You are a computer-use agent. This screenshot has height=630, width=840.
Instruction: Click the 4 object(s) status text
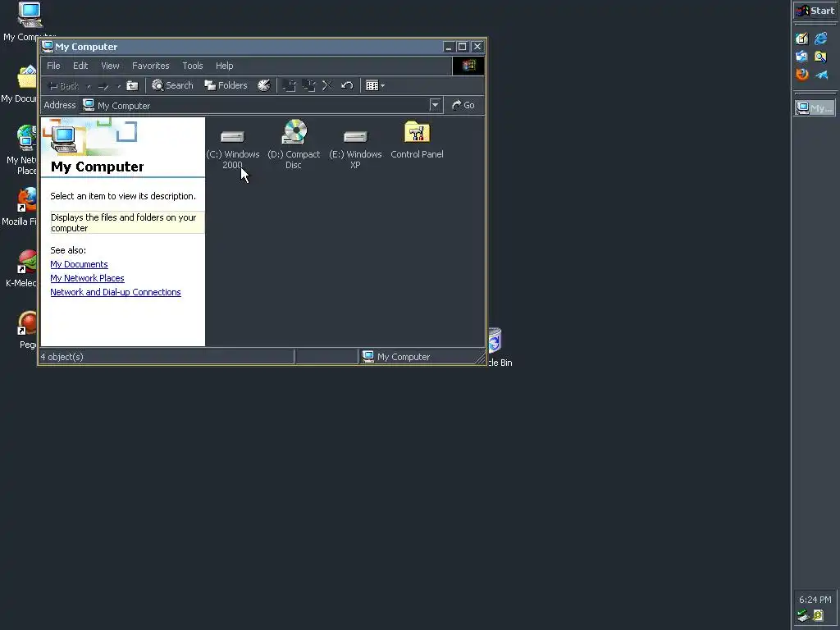point(62,357)
